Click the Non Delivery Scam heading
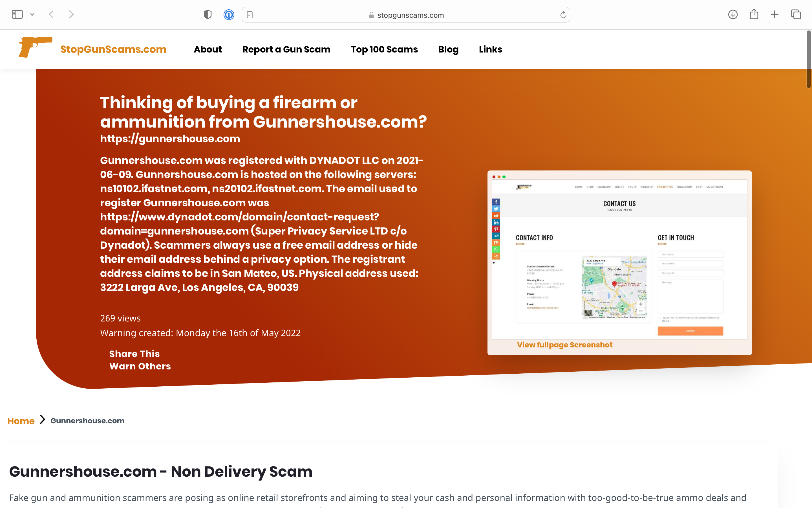Screen dimensions: 812x508 (x=161, y=472)
